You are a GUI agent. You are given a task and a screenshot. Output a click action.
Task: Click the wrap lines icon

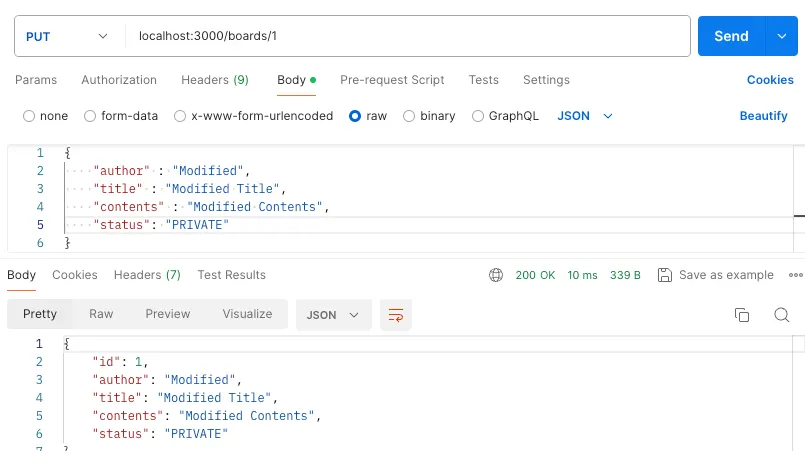[x=396, y=314]
